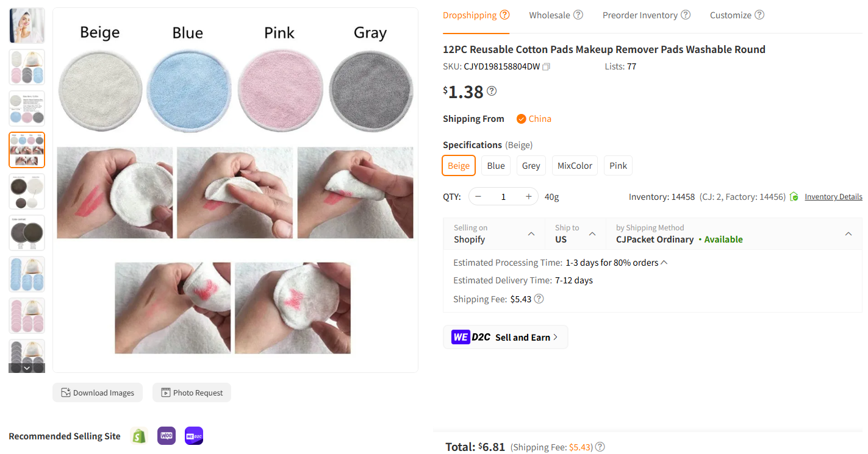868x454 pixels.
Task: Open the help icon beside Customize tab
Action: pyautogui.click(x=760, y=15)
